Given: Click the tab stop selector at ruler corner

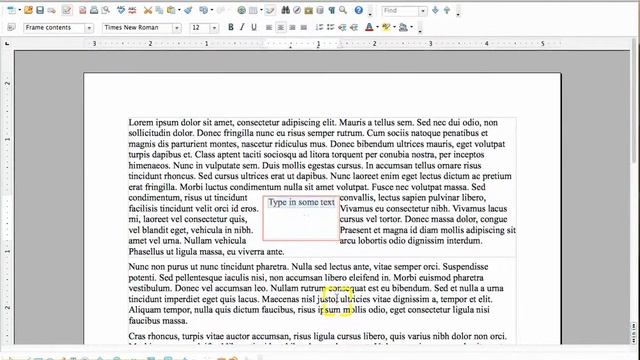Looking at the screenshot, I should (x=7, y=43).
